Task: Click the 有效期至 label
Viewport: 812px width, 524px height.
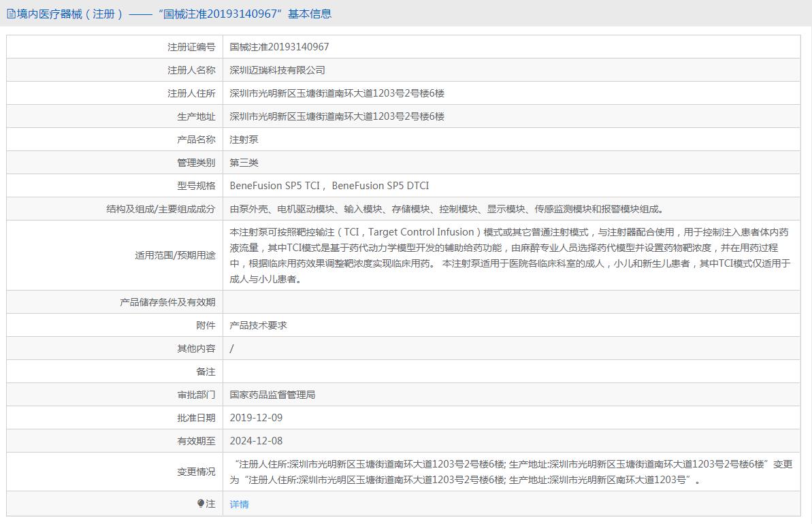Action: pyautogui.click(x=196, y=441)
